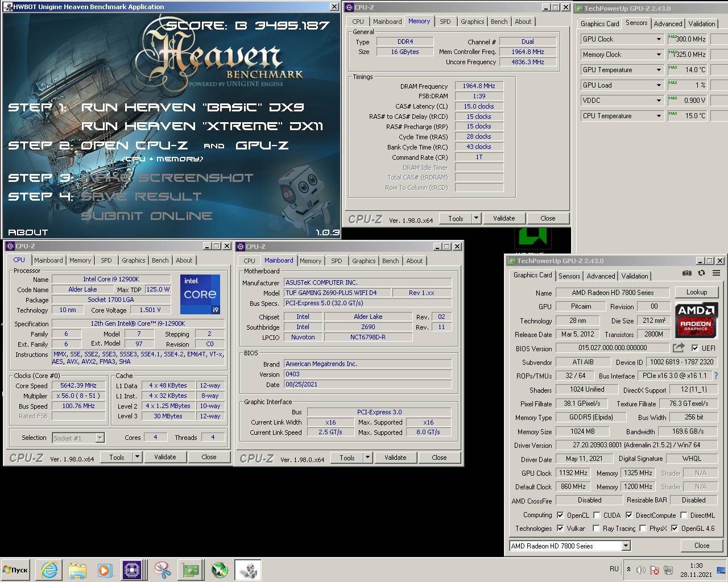Click the RU language indicator

tap(614, 568)
